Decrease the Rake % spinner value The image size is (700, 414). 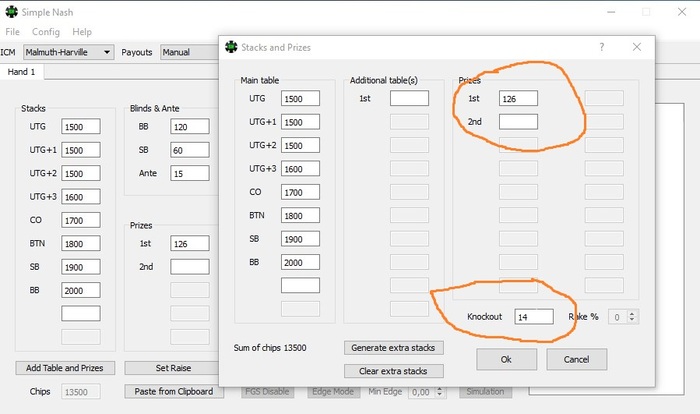click(x=632, y=320)
